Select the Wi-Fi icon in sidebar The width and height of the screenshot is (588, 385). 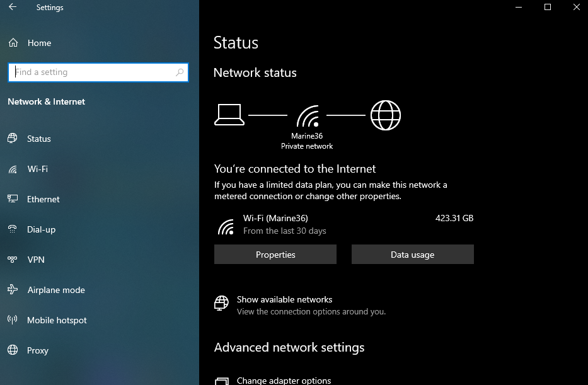point(13,170)
